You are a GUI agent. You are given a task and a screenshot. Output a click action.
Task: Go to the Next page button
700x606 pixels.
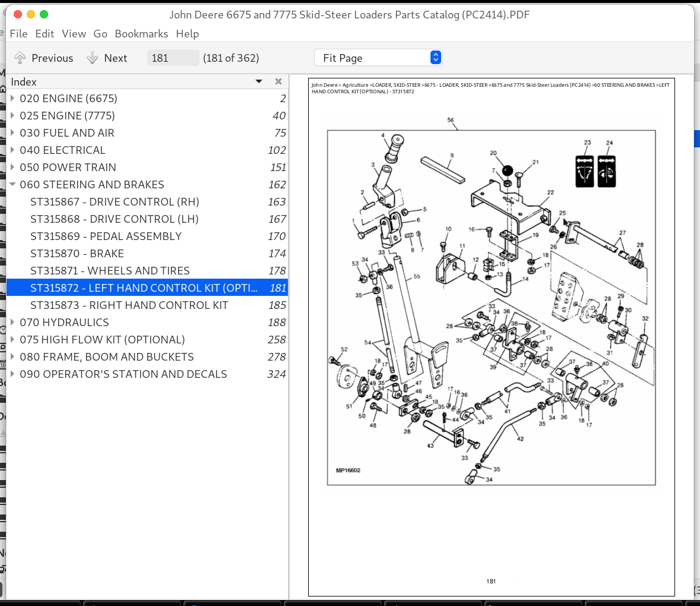(107, 58)
